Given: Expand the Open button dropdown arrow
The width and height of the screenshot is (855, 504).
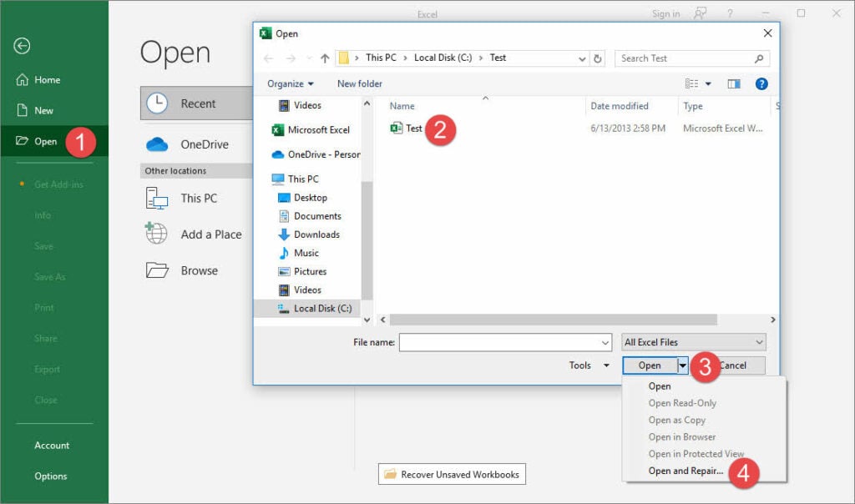Looking at the screenshot, I should 682,365.
